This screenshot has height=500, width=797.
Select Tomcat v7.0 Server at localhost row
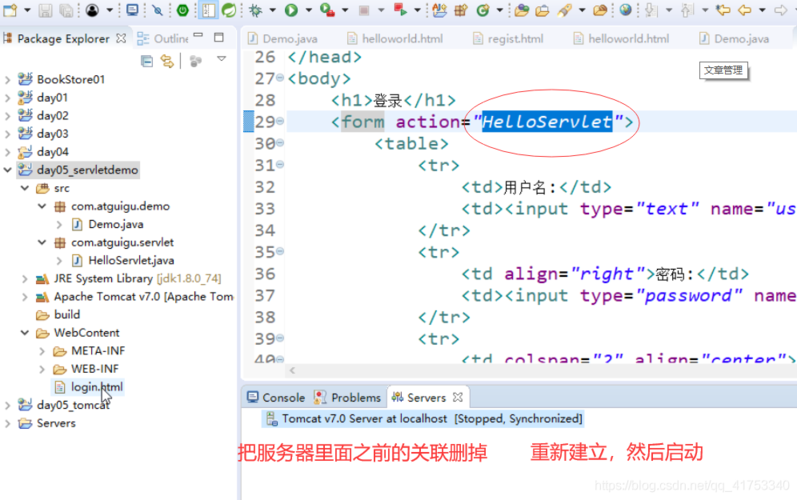pyautogui.click(x=424, y=419)
